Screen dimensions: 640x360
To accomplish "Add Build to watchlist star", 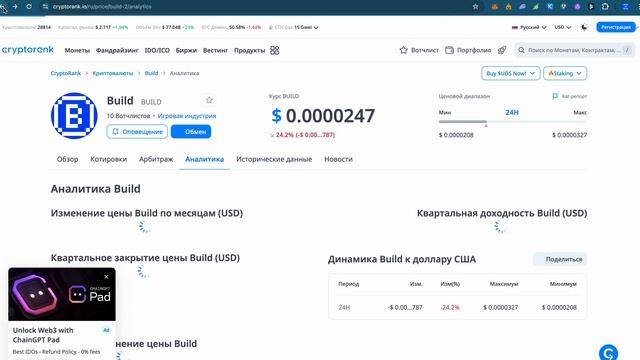I will click(x=209, y=100).
